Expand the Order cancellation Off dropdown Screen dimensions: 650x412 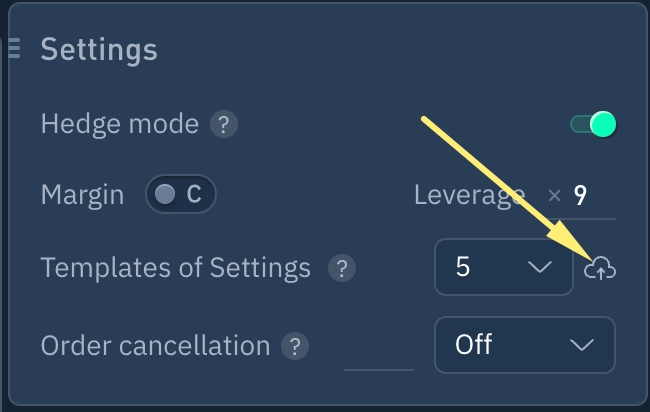[524, 345]
